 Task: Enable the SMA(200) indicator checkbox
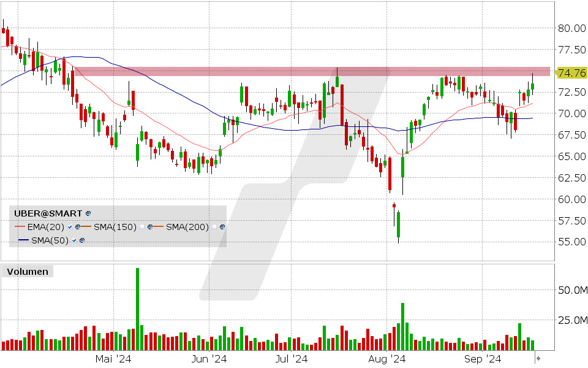(214, 227)
